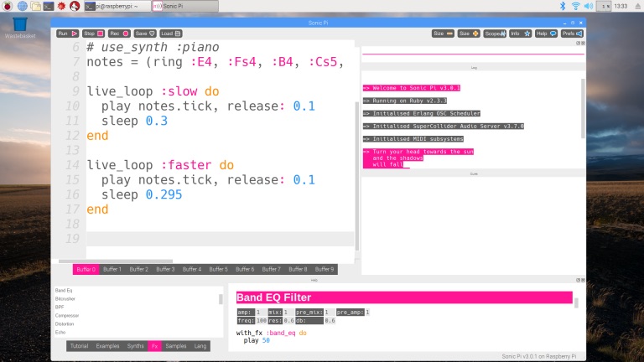
Task: Open the Samples help tab
Action: pyautogui.click(x=176, y=345)
